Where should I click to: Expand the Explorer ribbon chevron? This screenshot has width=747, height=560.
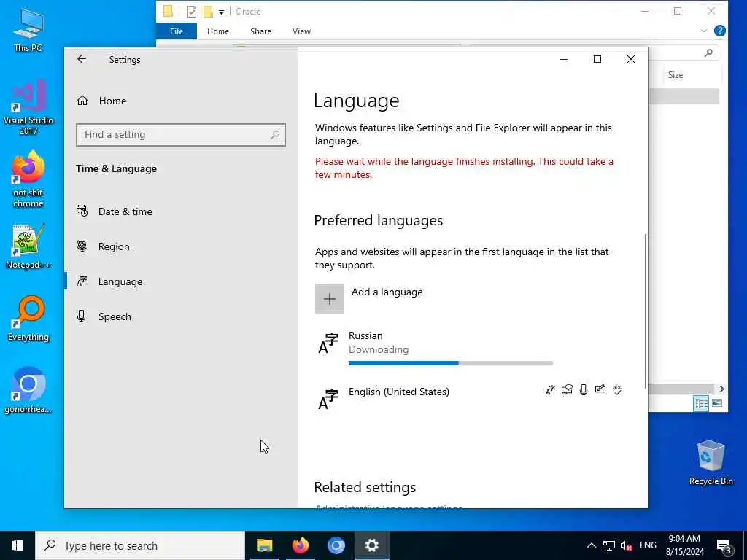[704, 31]
